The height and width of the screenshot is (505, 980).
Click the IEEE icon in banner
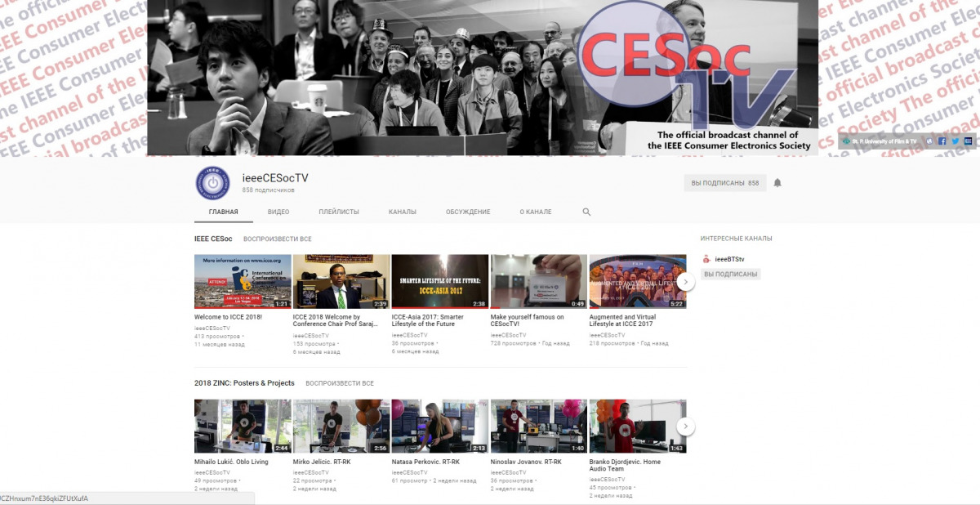pos(968,141)
